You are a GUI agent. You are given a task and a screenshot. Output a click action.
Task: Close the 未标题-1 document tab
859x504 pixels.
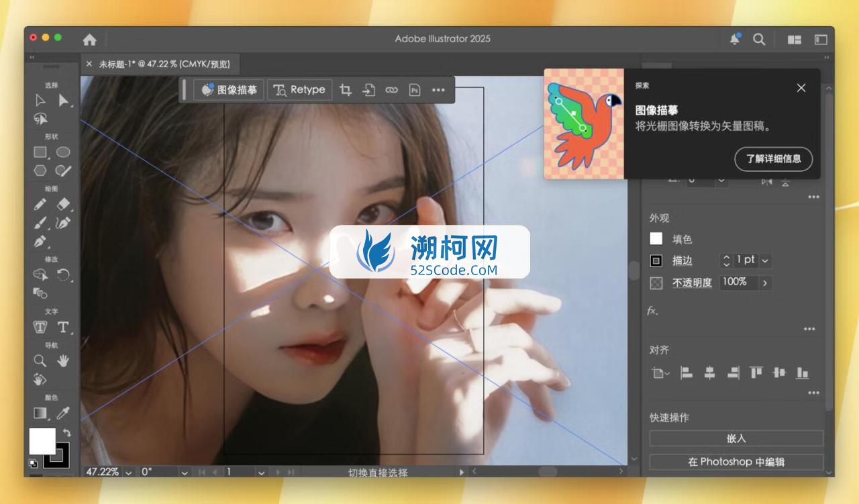(89, 64)
